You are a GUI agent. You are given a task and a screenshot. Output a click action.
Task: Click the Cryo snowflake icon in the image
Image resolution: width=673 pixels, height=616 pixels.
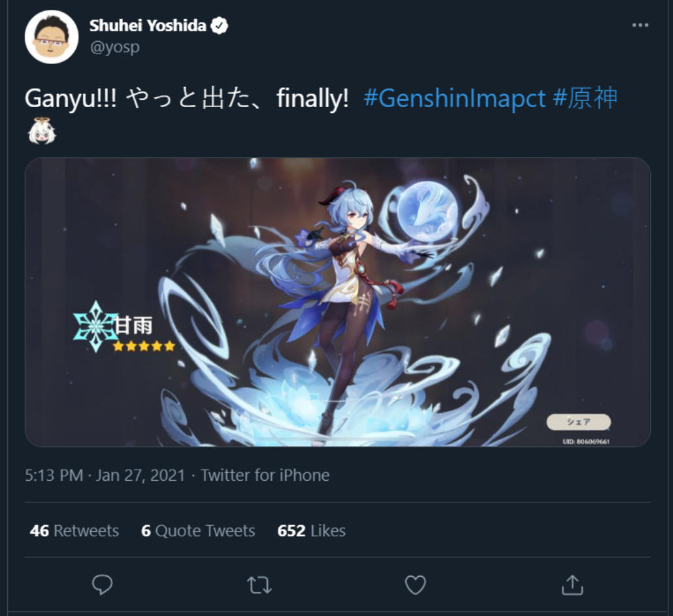[x=95, y=327]
